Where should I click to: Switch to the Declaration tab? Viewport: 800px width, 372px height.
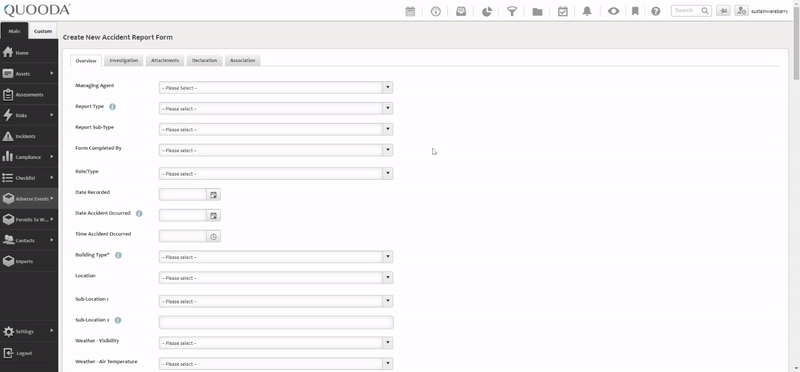204,60
